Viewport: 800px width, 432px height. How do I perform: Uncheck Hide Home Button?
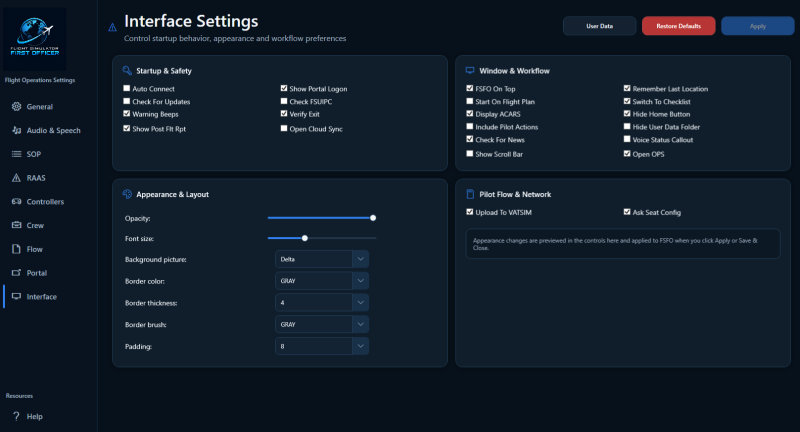(627, 114)
